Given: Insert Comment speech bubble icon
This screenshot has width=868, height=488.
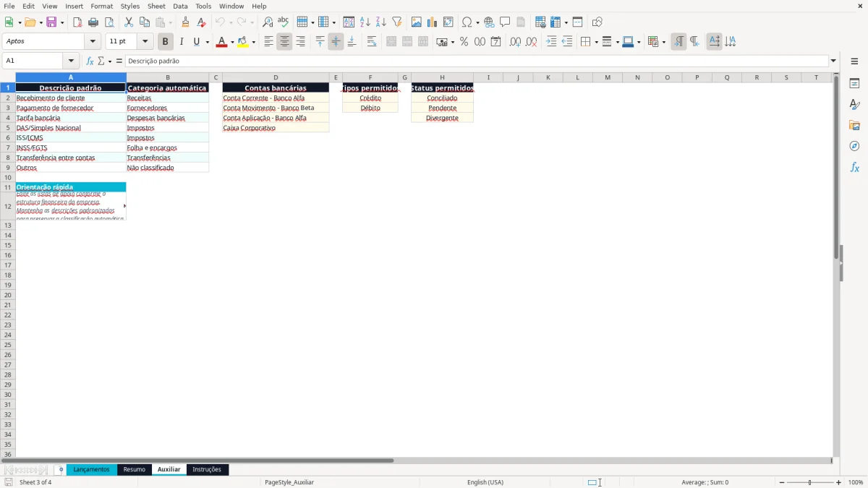Looking at the screenshot, I should tap(505, 22).
